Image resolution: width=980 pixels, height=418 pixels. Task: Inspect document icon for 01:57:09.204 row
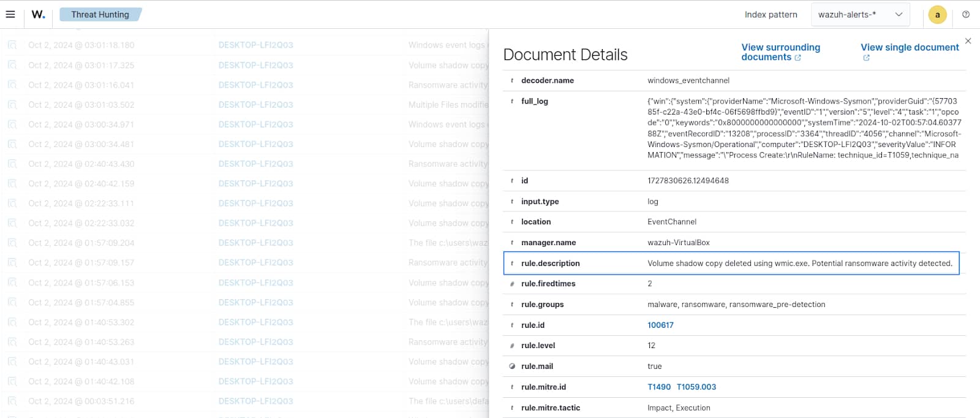click(12, 243)
